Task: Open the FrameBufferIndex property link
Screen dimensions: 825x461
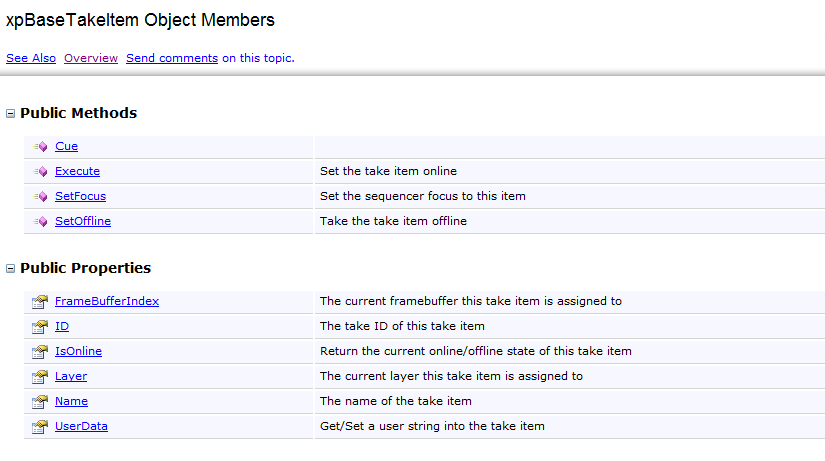Action: click(x=107, y=301)
